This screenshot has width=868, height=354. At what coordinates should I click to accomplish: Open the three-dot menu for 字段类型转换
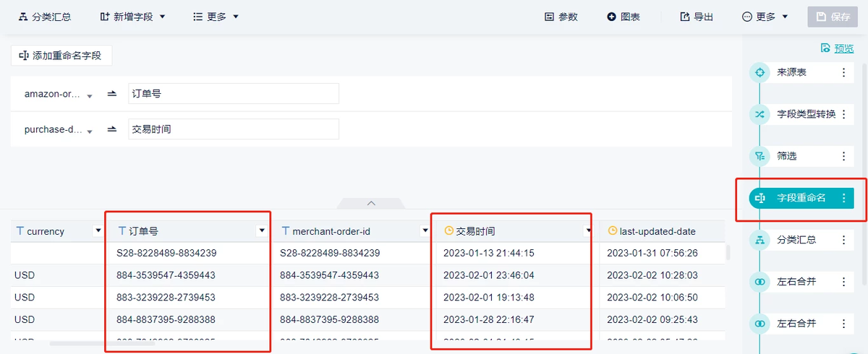[844, 114]
